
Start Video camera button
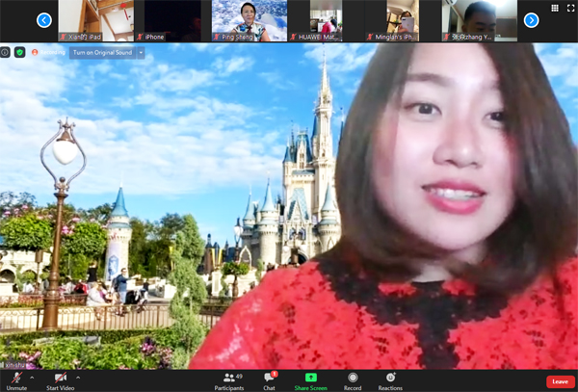coord(60,381)
